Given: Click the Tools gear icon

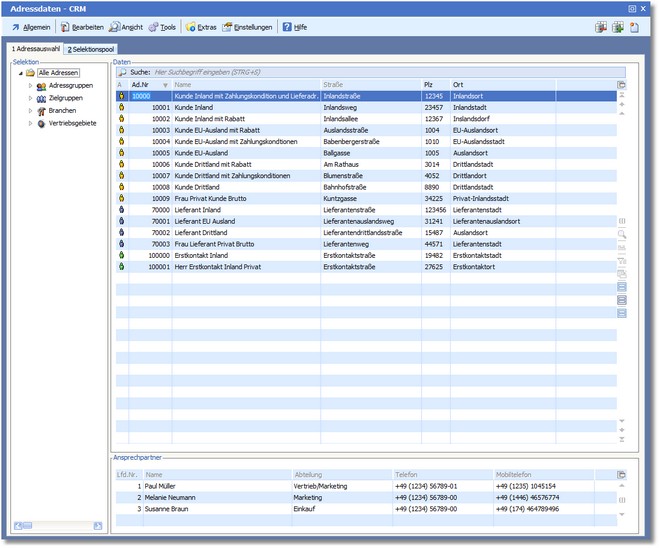Looking at the screenshot, I should [153, 27].
